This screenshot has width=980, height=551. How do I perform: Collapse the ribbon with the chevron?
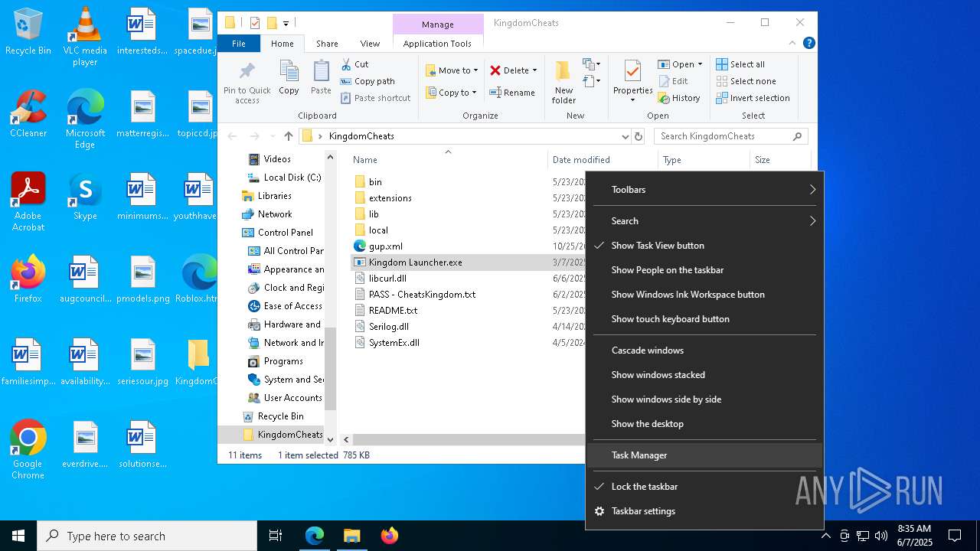[x=794, y=44]
